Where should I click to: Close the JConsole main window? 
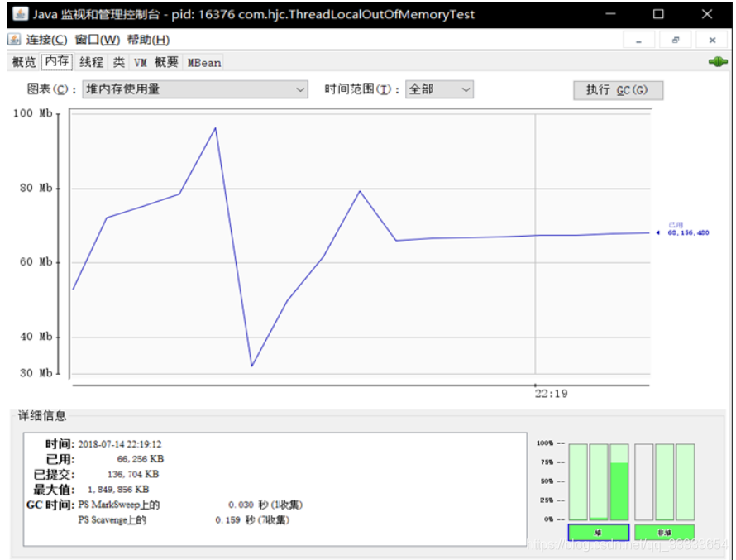click(707, 14)
